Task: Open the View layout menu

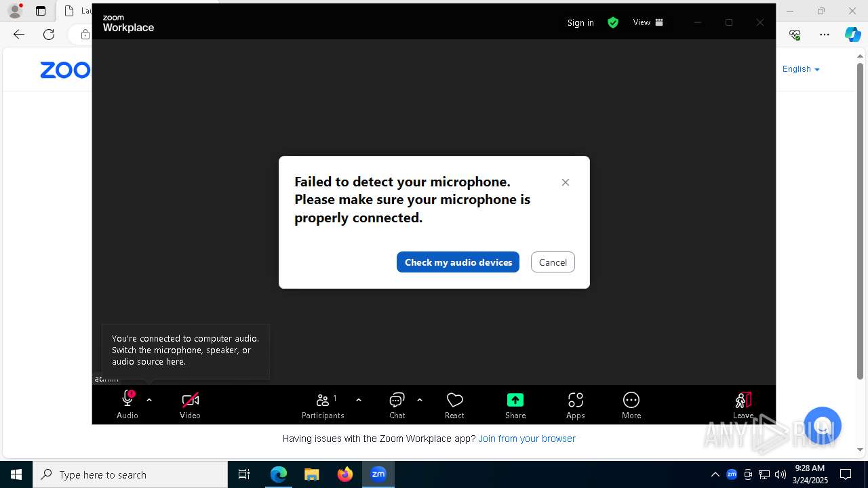Action: pos(648,22)
